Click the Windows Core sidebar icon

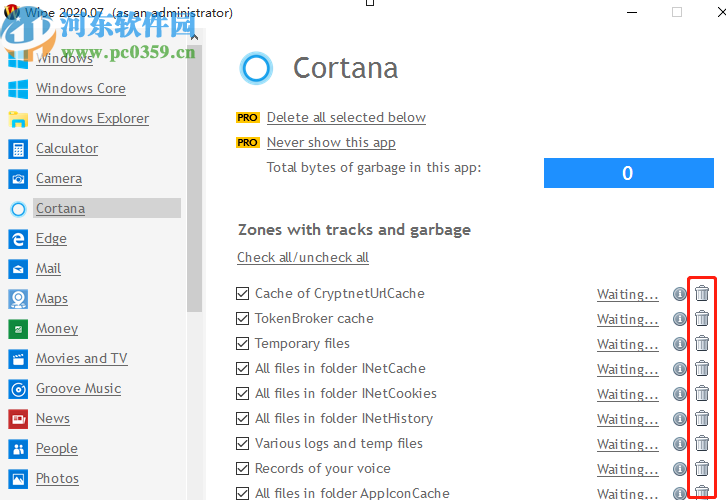click(18, 89)
